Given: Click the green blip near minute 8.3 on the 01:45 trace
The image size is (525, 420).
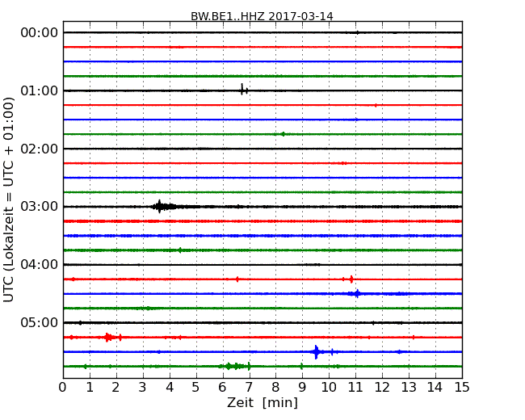Looking at the screenshot, I should pyautogui.click(x=283, y=134).
